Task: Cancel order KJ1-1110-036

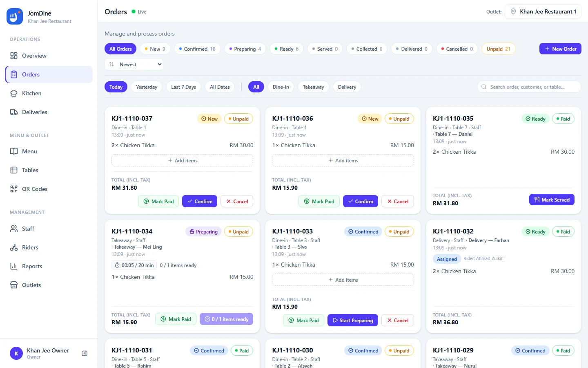Action: click(398, 202)
